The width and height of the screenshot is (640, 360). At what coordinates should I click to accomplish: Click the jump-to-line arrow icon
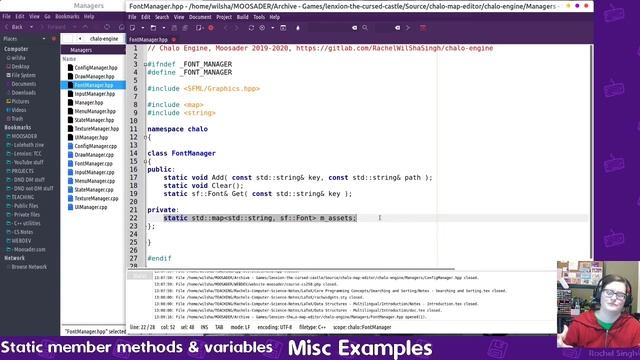408,28
